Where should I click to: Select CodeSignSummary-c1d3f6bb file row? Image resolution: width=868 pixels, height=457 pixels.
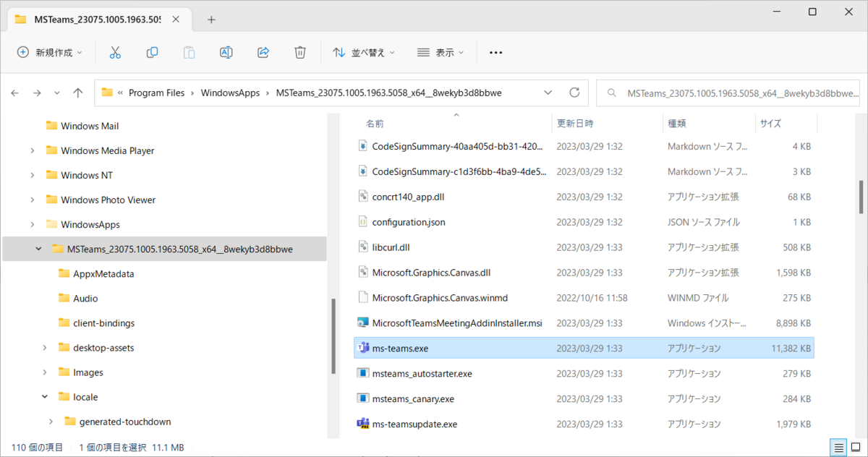click(x=584, y=171)
